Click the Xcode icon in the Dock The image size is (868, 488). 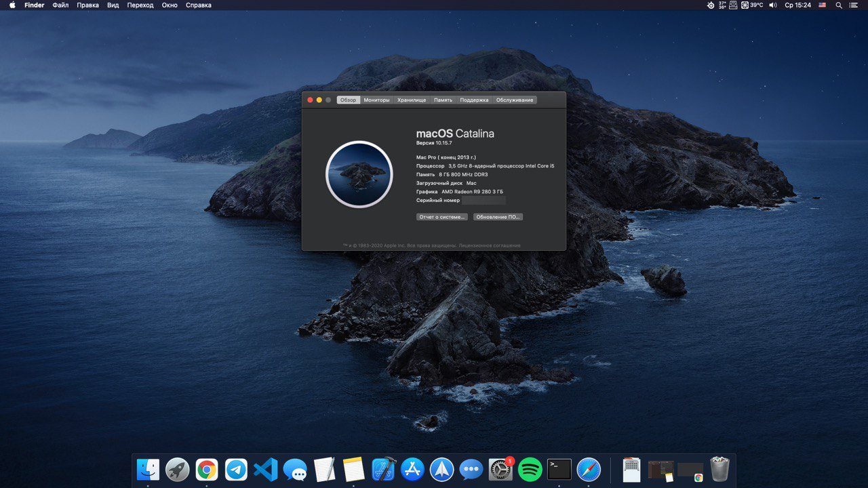[384, 469]
